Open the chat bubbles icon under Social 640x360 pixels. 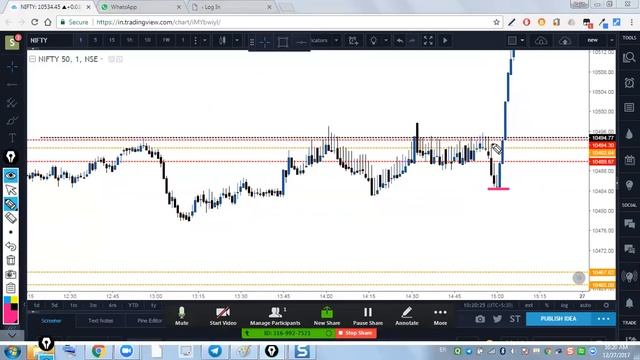pos(629,224)
